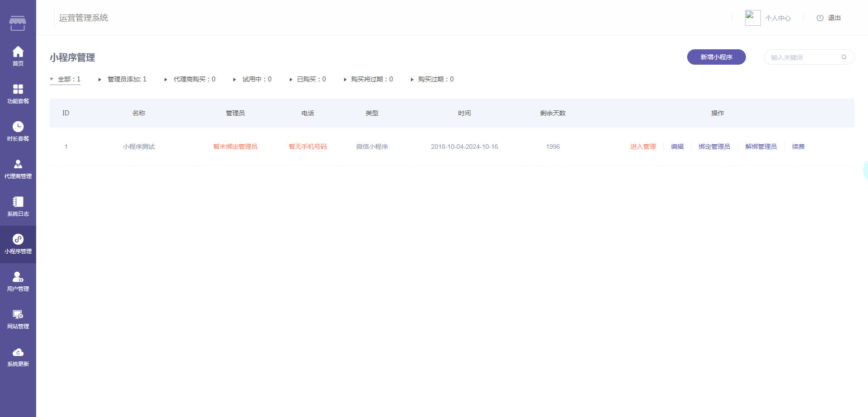Screen dimensions: 868x417
Task: Click the 类型 column header
Action: (x=372, y=113)
